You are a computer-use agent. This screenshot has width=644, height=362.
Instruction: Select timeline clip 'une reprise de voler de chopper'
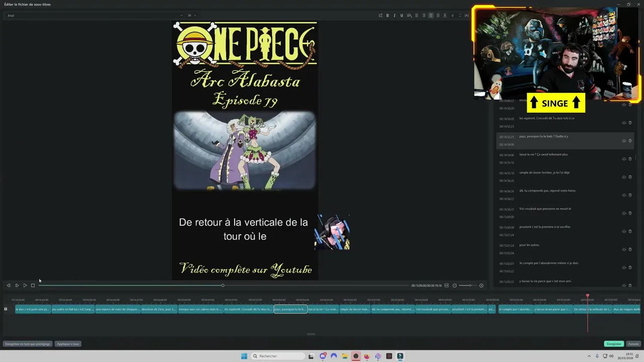tap(117, 309)
